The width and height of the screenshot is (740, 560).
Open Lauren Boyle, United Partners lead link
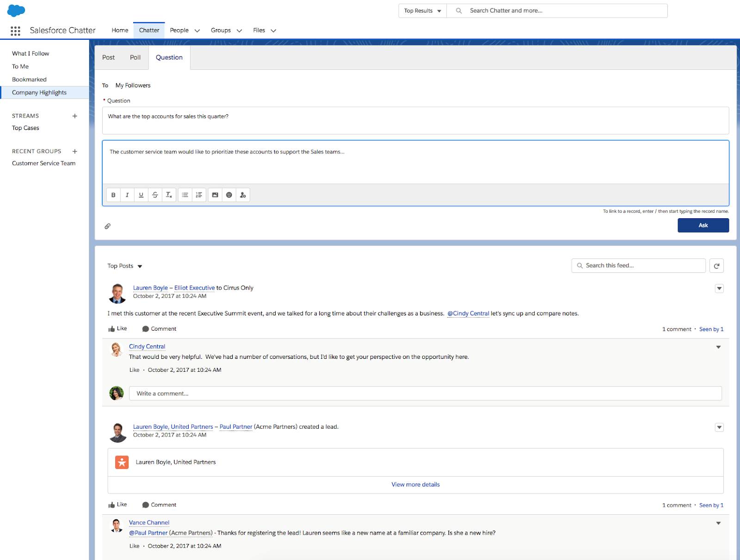(173, 427)
